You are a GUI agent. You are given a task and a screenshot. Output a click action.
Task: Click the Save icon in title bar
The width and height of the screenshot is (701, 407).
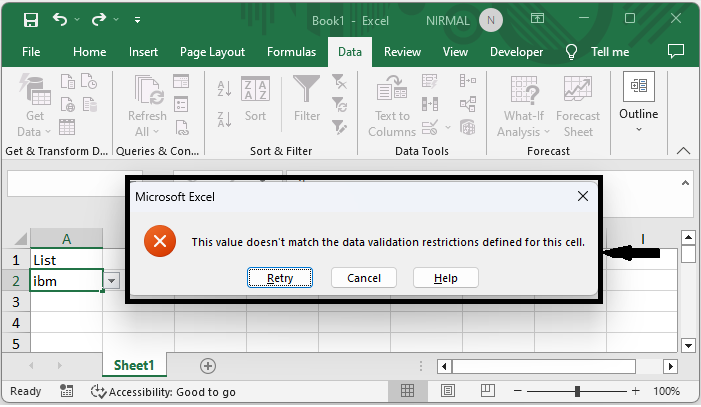31,20
